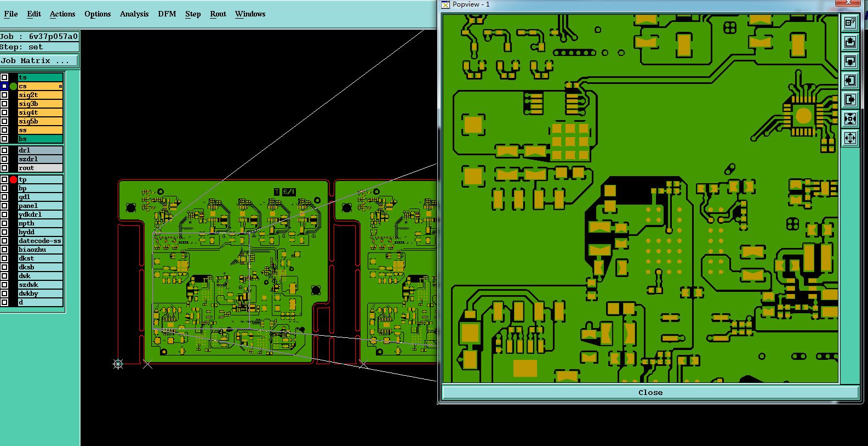
Task: Pan popview down with the down-arrow icon
Action: (850, 61)
